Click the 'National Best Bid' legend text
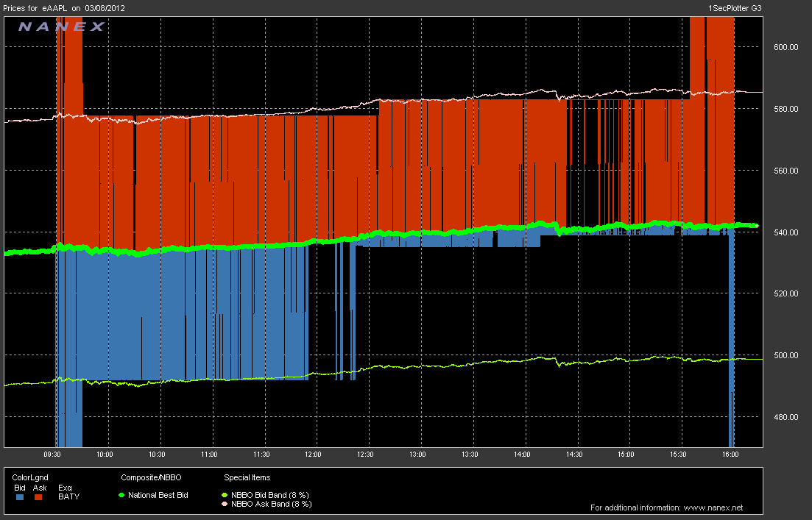This screenshot has height=520, width=812. pos(158,495)
